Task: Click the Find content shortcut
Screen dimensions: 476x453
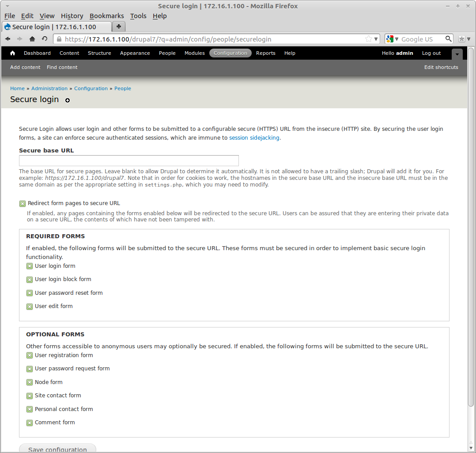Action: (62, 68)
